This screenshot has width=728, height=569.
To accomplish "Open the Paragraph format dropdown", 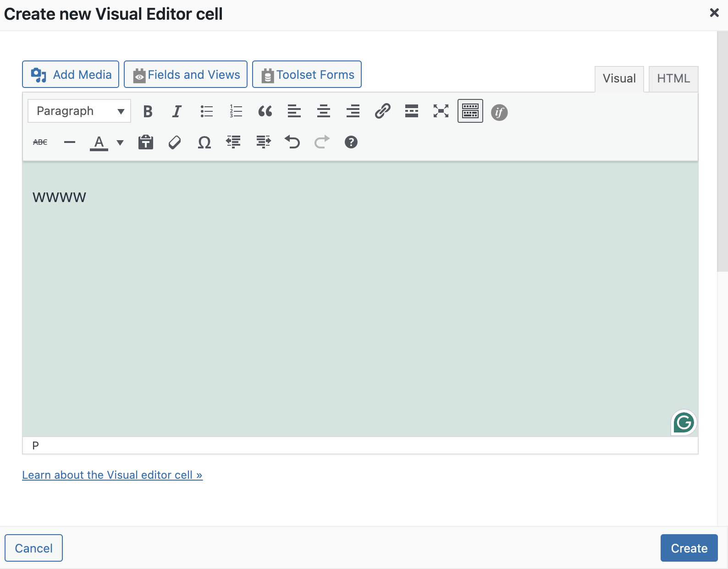I will click(x=79, y=111).
